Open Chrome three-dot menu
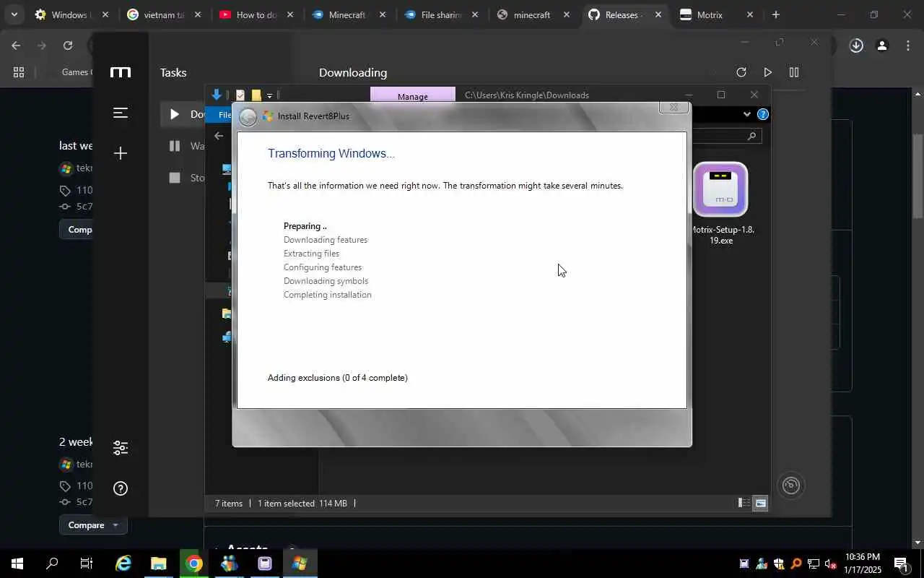 (907, 46)
